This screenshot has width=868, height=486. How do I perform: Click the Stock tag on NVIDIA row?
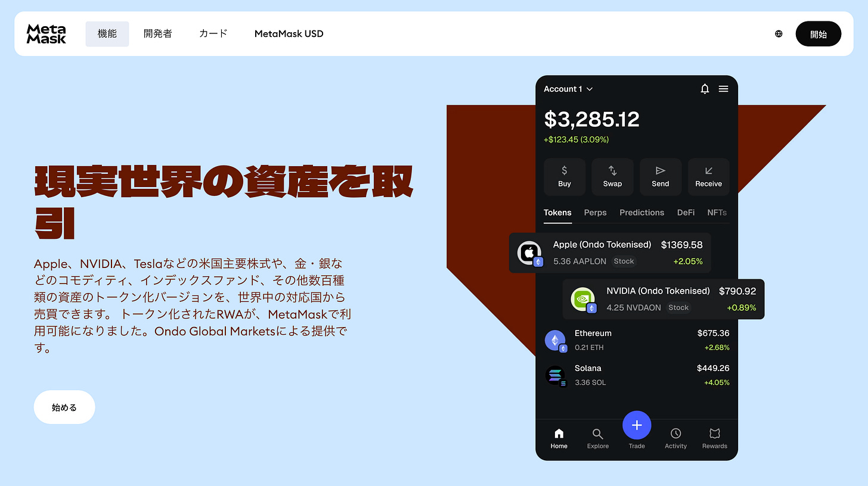click(x=678, y=308)
